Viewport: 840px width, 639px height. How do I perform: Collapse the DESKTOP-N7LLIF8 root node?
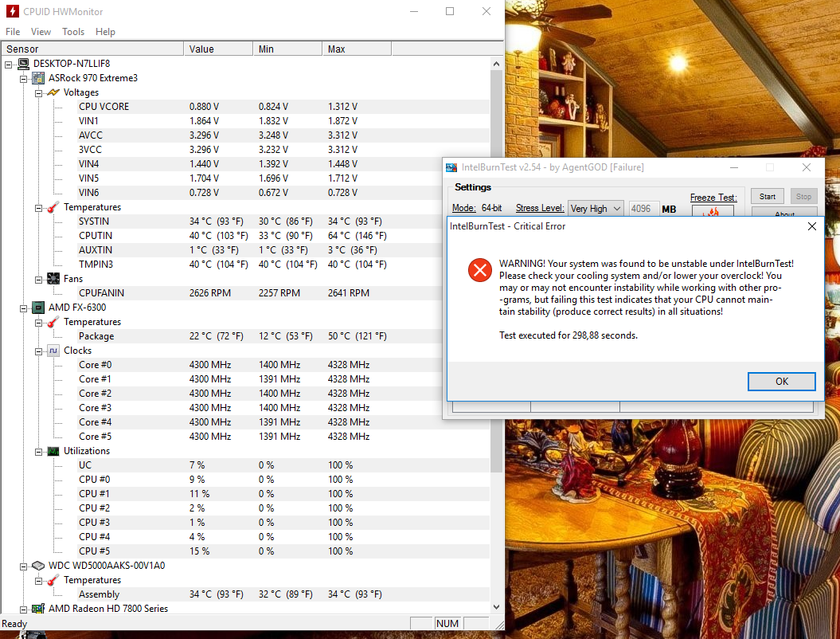pyautogui.click(x=9, y=65)
